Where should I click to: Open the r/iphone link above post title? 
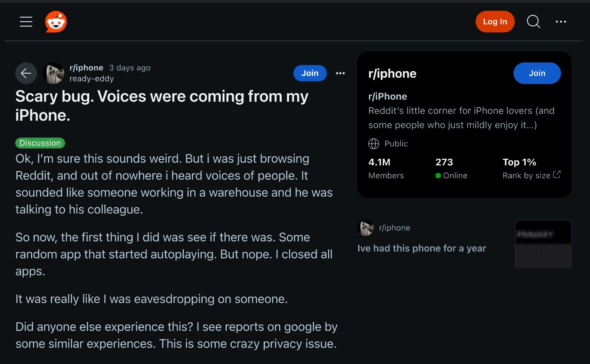coord(86,67)
